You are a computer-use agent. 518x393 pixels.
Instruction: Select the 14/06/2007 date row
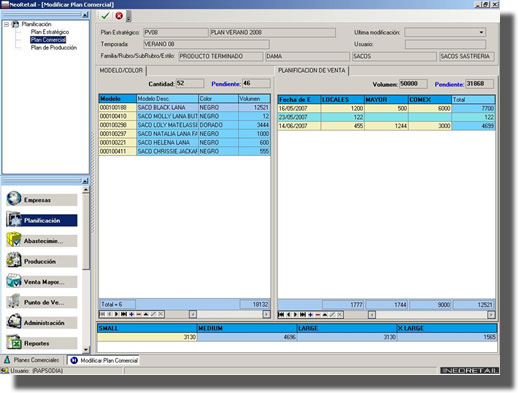[x=386, y=126]
